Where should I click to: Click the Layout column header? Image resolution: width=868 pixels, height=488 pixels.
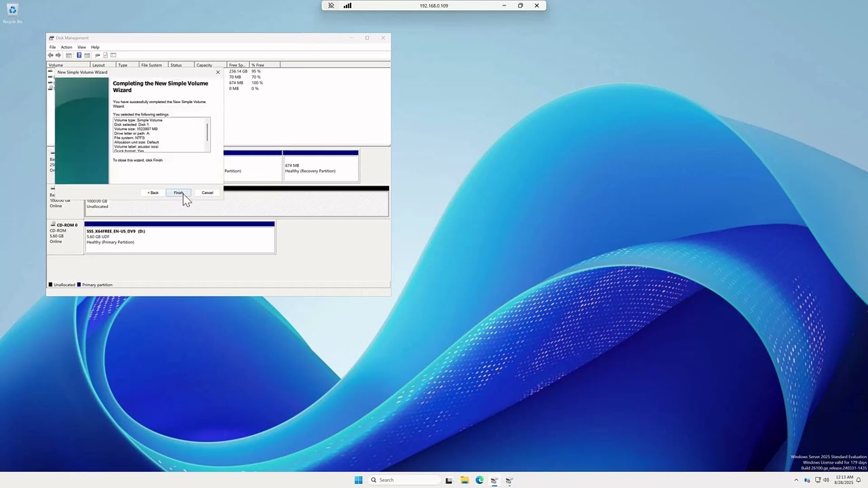103,65
